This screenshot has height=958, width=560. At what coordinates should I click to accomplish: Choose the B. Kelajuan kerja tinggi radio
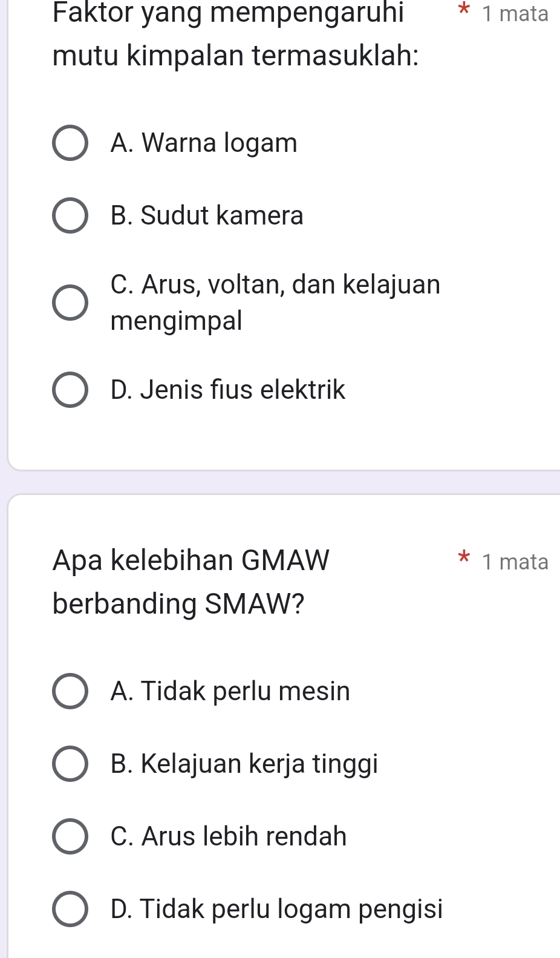[70, 764]
